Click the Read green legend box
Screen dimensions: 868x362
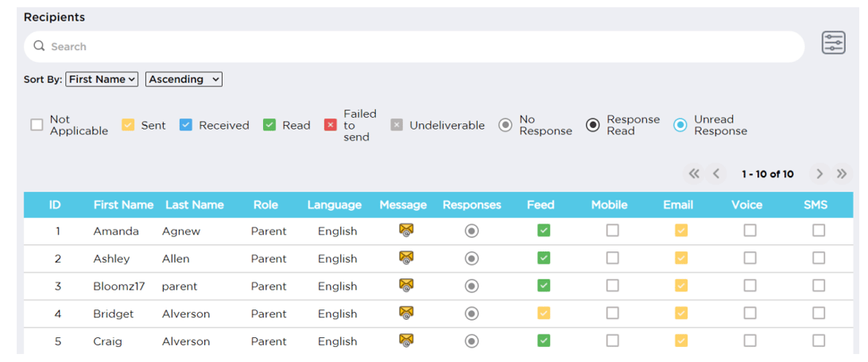[269, 125]
